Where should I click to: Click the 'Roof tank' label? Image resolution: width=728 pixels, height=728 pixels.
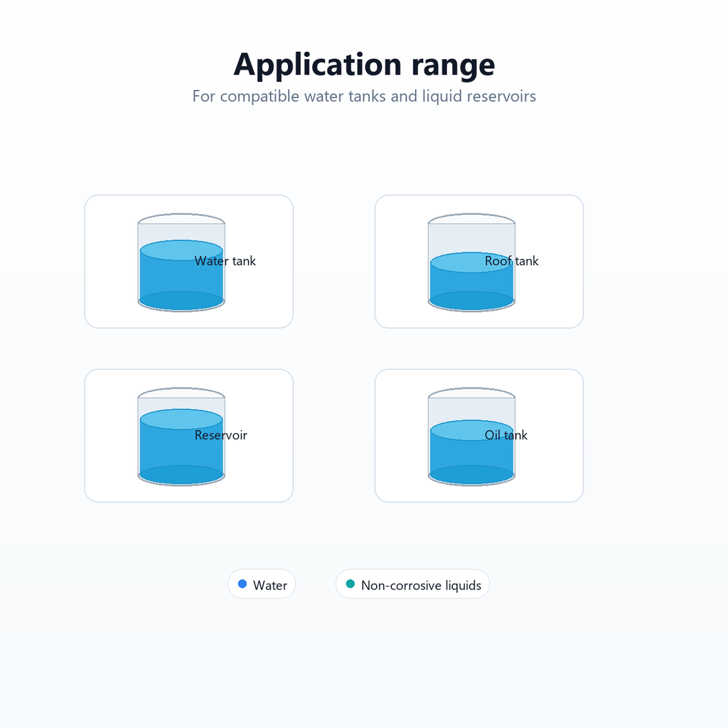(x=511, y=261)
